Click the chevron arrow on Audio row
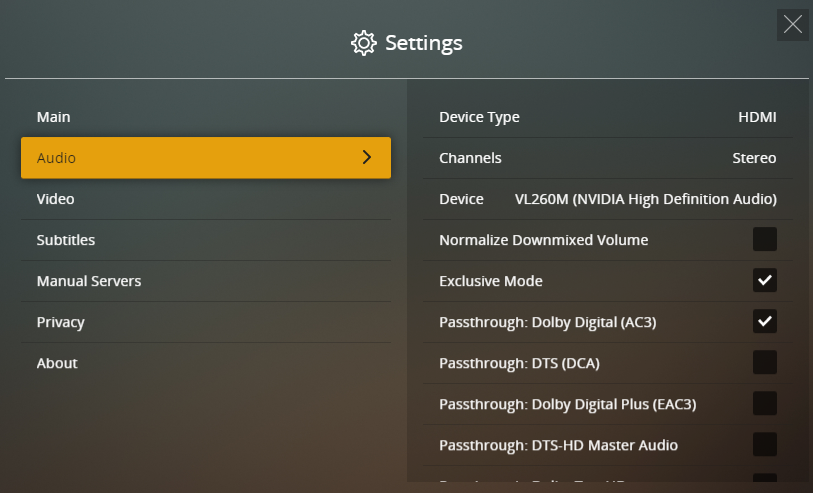The height and width of the screenshot is (493, 813). 367,157
